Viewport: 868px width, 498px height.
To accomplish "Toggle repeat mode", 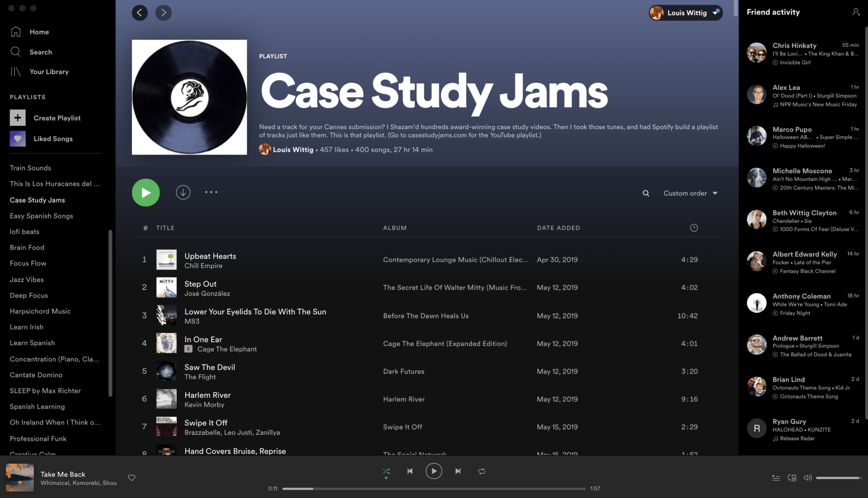I will (482, 471).
